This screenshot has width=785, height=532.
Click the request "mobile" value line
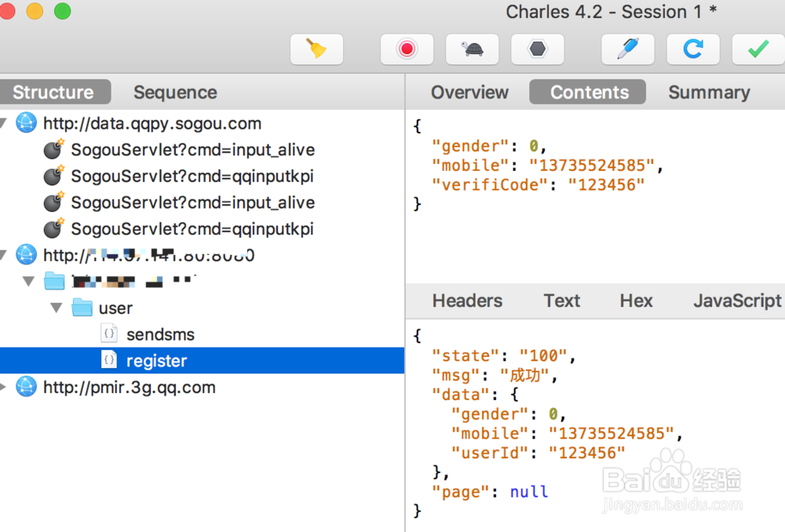pos(548,165)
